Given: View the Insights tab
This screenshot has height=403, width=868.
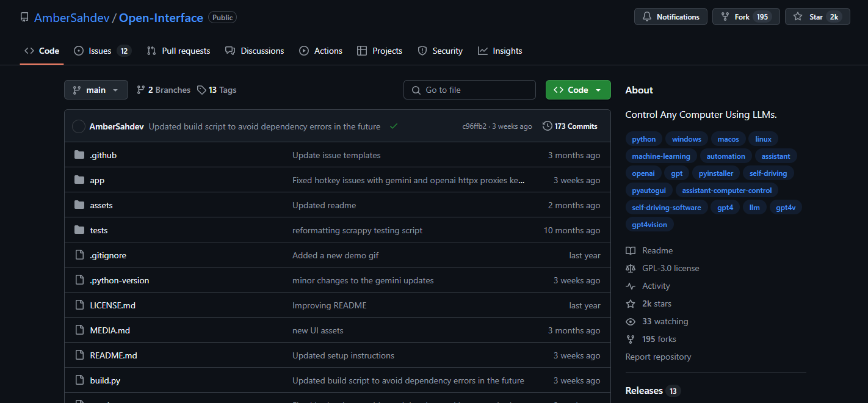Looking at the screenshot, I should tap(500, 51).
